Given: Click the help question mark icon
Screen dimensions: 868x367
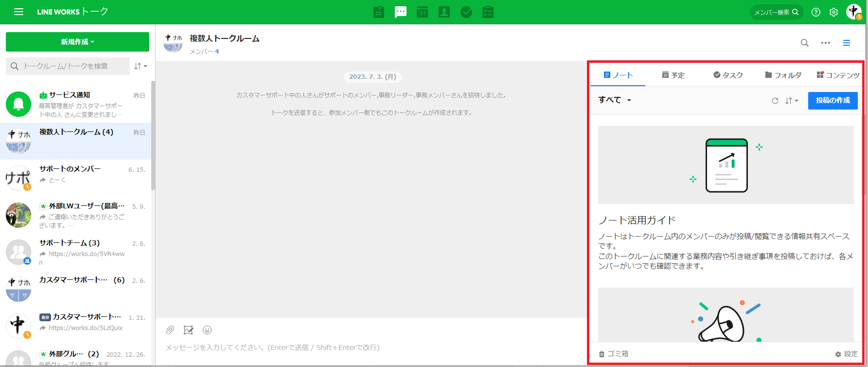Looking at the screenshot, I should [816, 12].
